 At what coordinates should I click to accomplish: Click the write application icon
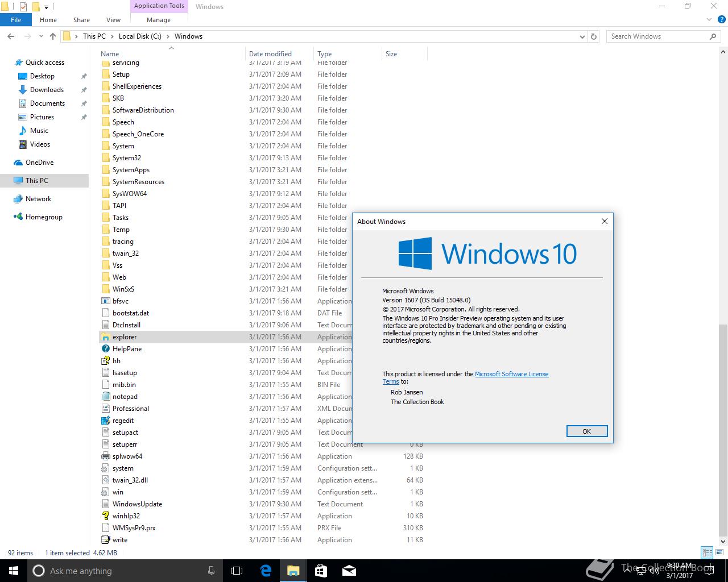105,540
